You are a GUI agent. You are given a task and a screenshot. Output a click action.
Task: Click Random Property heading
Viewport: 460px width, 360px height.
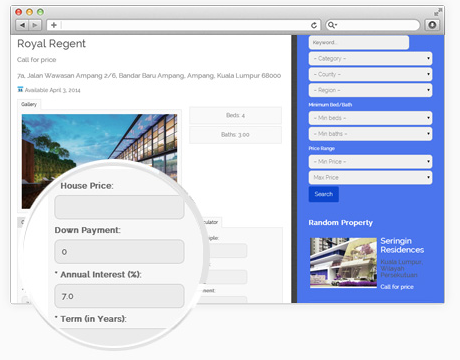click(340, 223)
